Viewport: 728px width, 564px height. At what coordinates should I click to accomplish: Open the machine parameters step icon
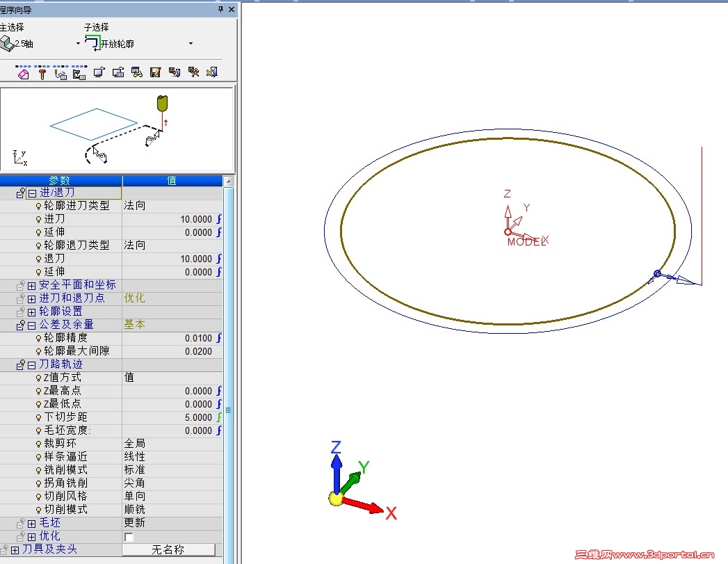click(x=79, y=73)
